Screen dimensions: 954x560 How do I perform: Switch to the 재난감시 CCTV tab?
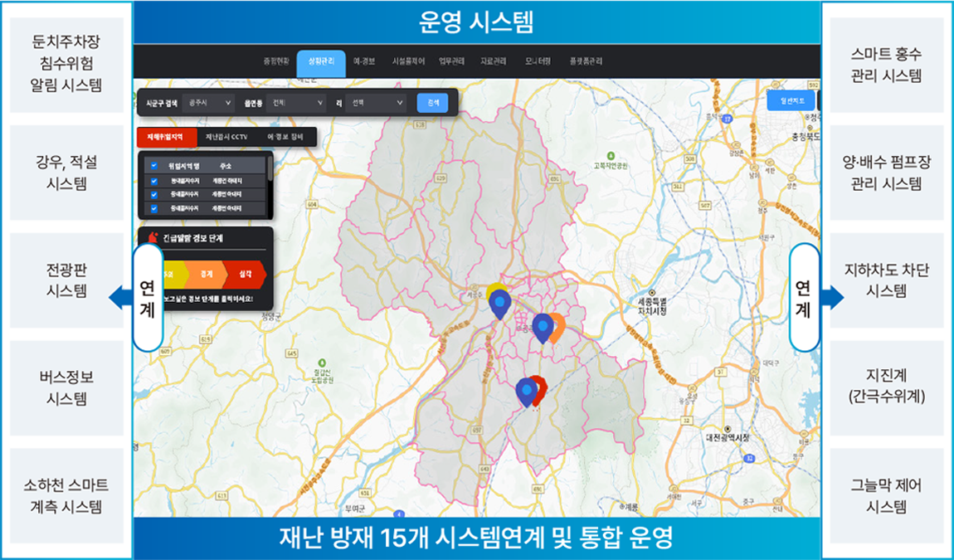(226, 137)
